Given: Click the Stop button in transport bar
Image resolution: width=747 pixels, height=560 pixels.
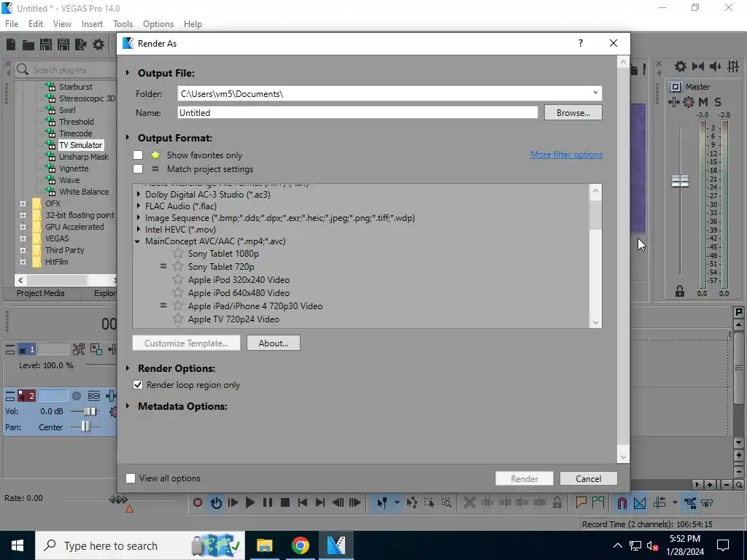Looking at the screenshot, I should [285, 502].
